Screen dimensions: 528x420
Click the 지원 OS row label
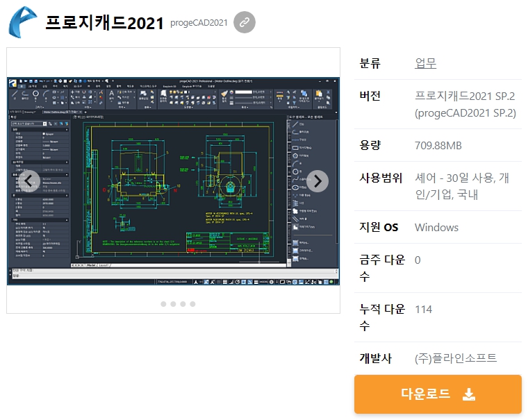coord(379,228)
